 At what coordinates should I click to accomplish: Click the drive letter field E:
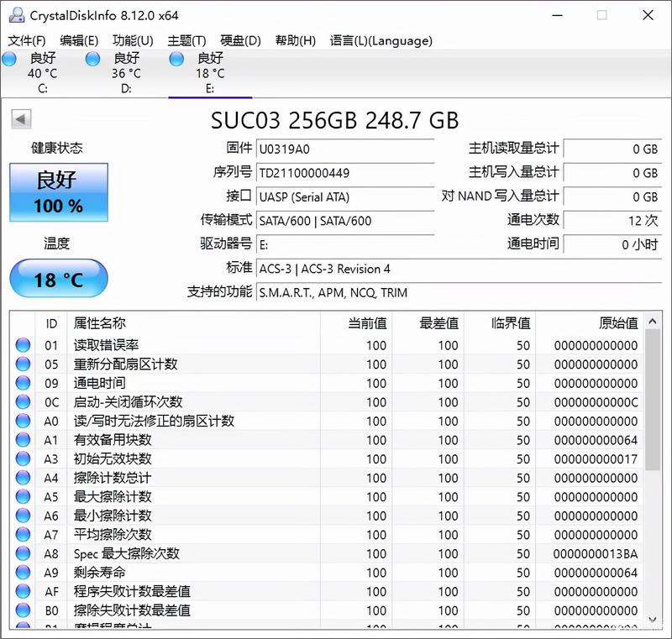click(345, 245)
